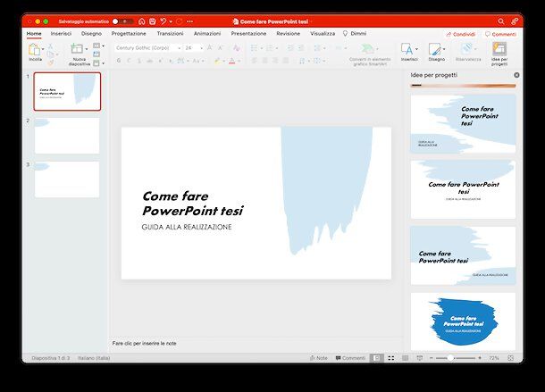The image size is (545, 392).
Task: Click the Dimmi lightbulb search field
Action: tap(355, 34)
